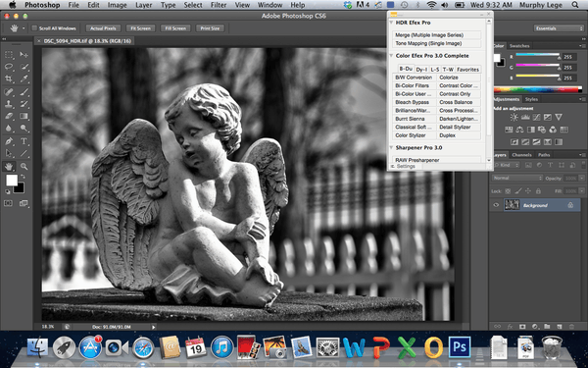Open the Essentials workspace dropdown
This screenshot has width=588, height=368.
click(x=559, y=28)
